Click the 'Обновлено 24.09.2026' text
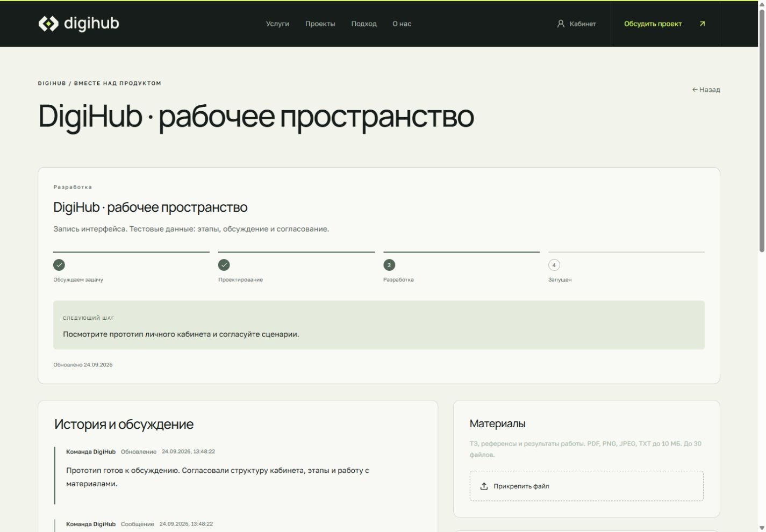The height and width of the screenshot is (532, 766). (x=83, y=365)
